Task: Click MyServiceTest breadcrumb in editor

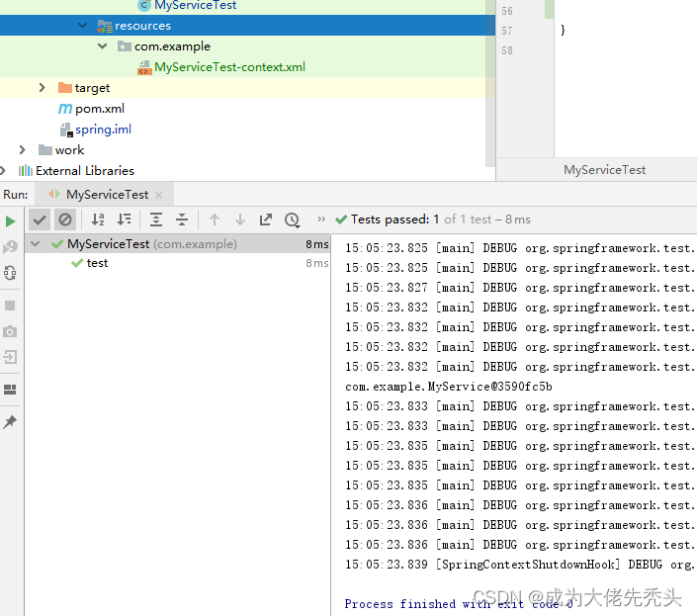Action: pos(604,170)
